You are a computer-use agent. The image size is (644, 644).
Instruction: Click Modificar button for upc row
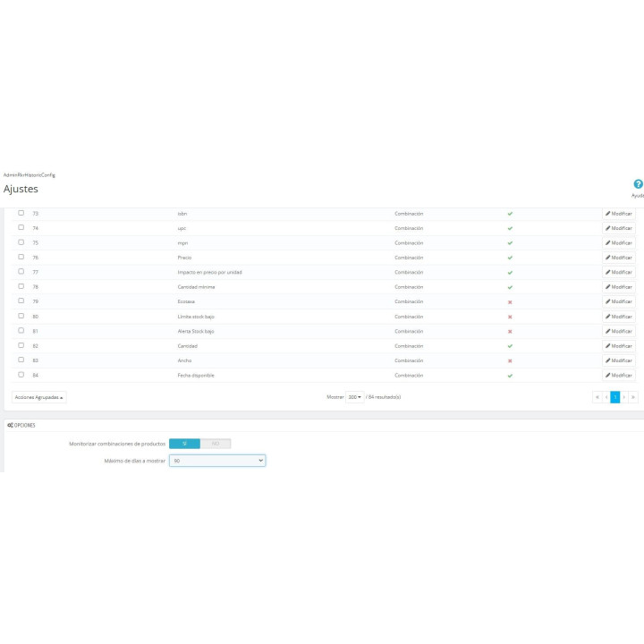[x=619, y=228]
